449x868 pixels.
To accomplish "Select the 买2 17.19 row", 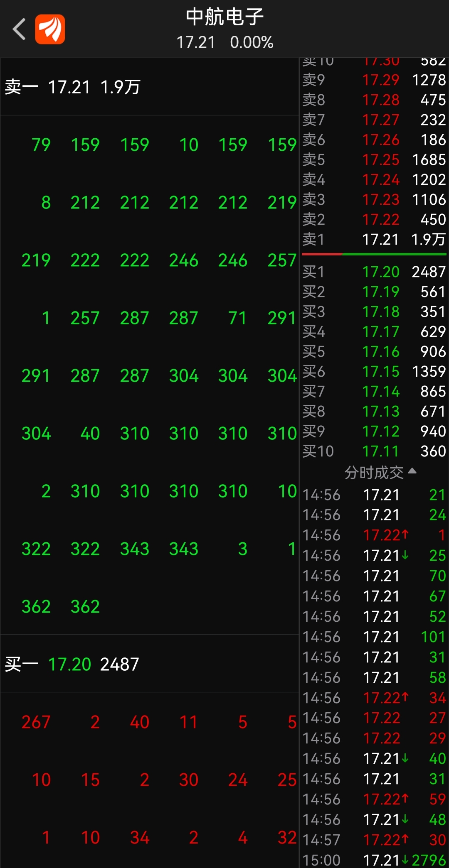I will pyautogui.click(x=374, y=292).
